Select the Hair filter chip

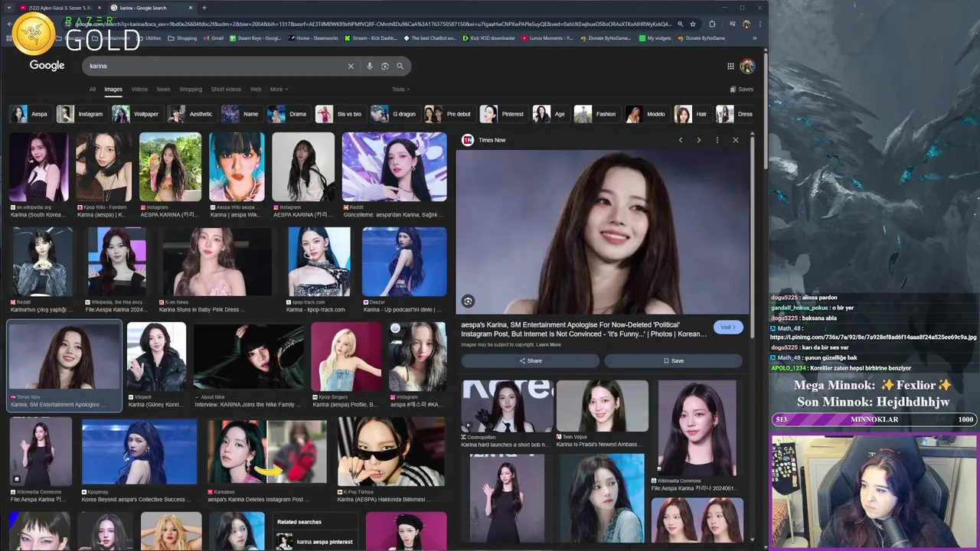pos(692,114)
